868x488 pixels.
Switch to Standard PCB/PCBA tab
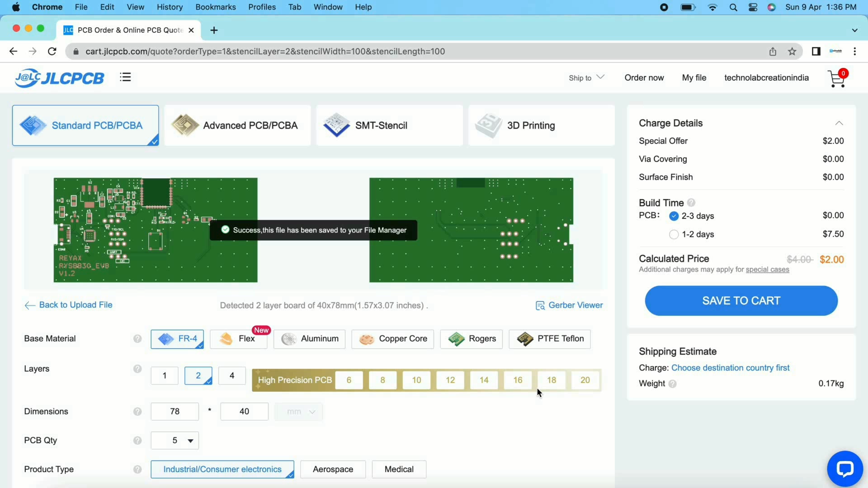pyautogui.click(x=85, y=126)
